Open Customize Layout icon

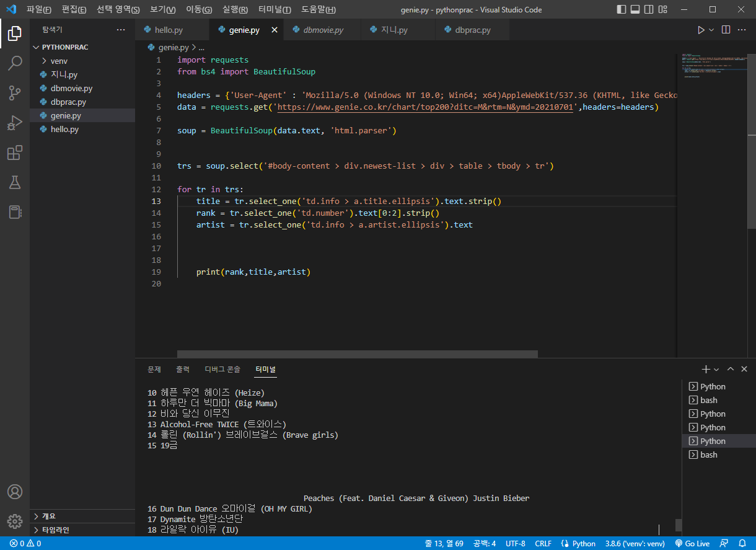pyautogui.click(x=662, y=9)
